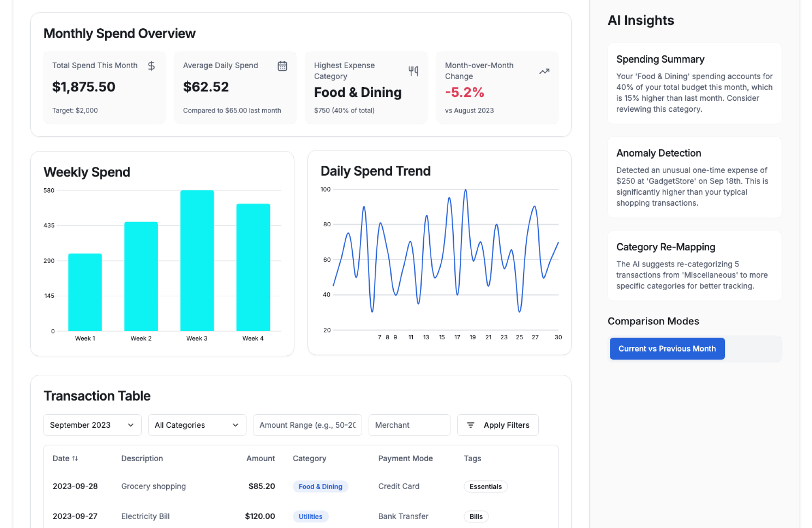Click the filter icon in Apply Filters button
812x528 pixels.
pyautogui.click(x=470, y=425)
